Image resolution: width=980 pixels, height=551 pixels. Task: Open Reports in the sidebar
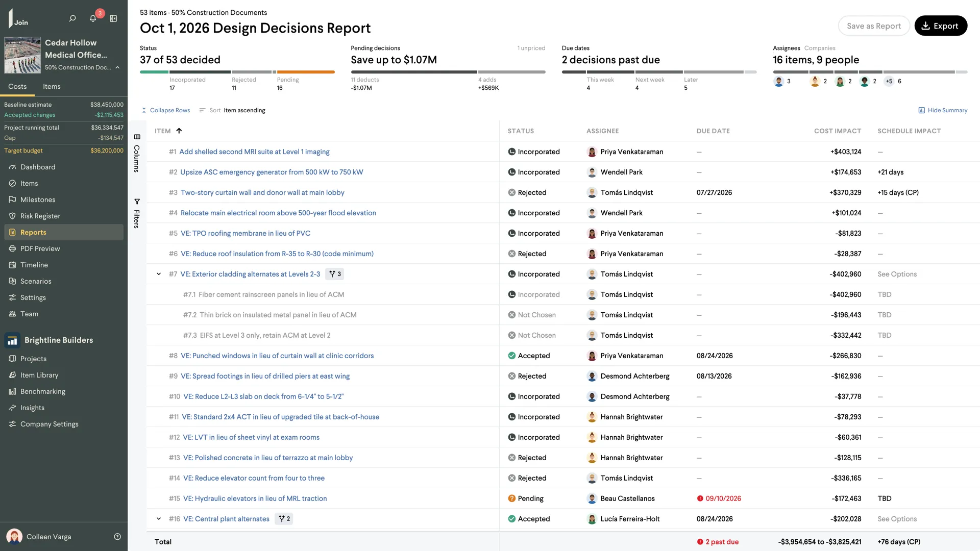coord(64,232)
